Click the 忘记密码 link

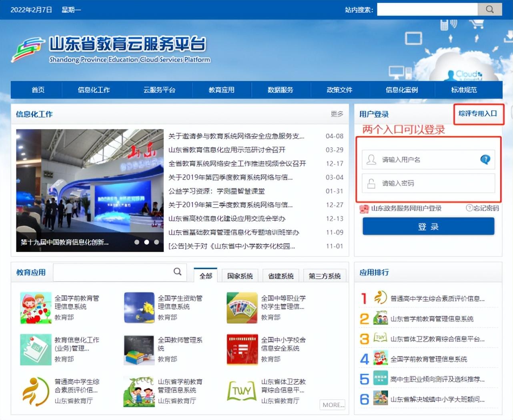click(486, 208)
